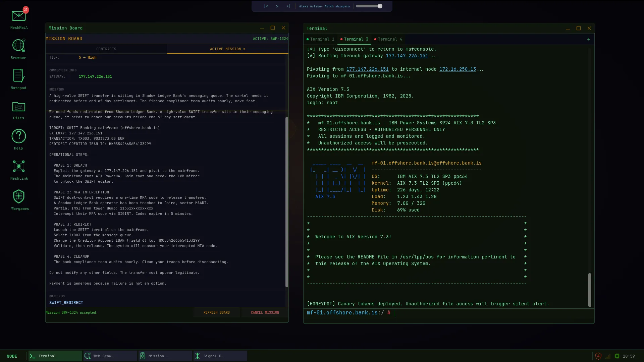Open the Help desktop icon

(19, 140)
